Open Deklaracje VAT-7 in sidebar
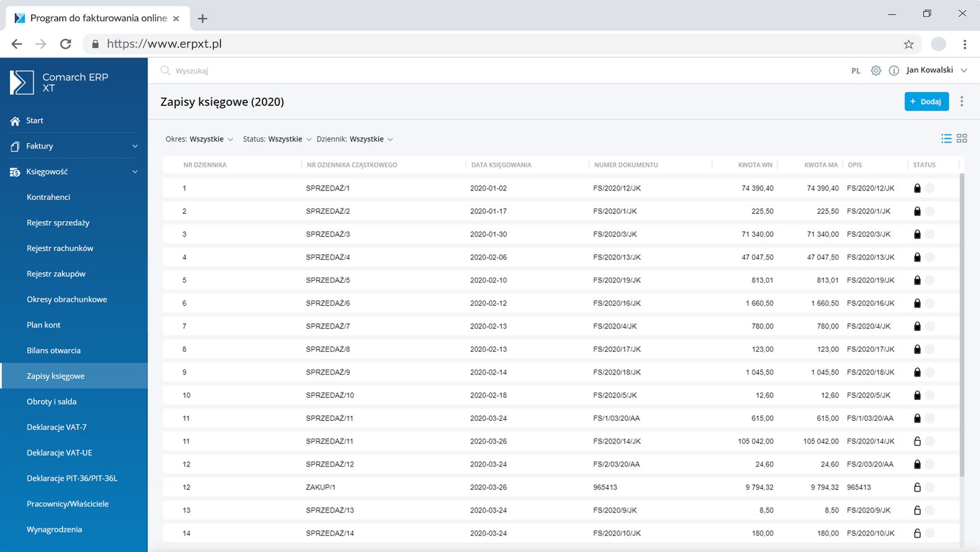980x552 pixels. pos(56,427)
